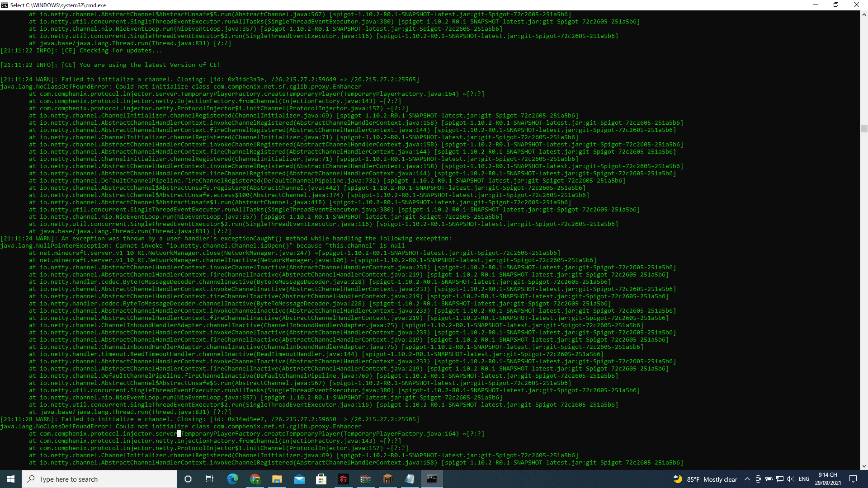
Task: Switch to Notepad window in the taskbar
Action: pos(410,479)
